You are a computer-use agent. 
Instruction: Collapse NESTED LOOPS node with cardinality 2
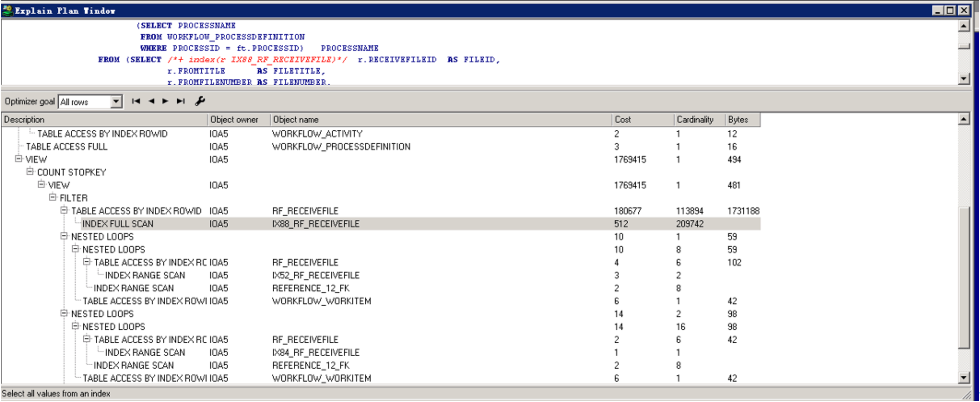[63, 313]
